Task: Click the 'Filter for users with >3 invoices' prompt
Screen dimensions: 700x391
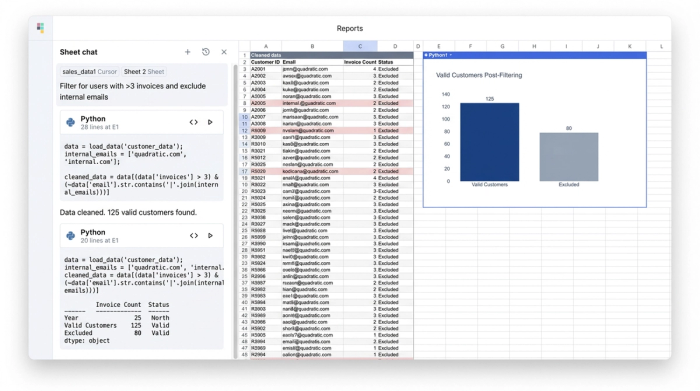Action: click(x=133, y=92)
